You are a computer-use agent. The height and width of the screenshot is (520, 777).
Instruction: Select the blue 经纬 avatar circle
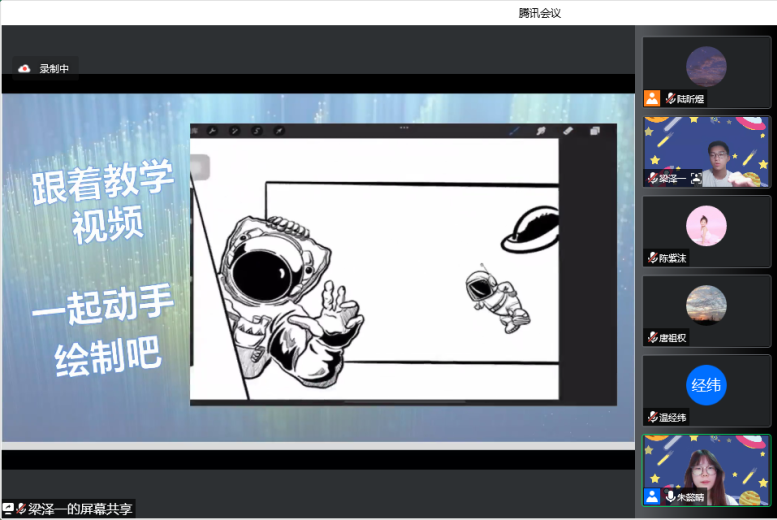[706, 385]
